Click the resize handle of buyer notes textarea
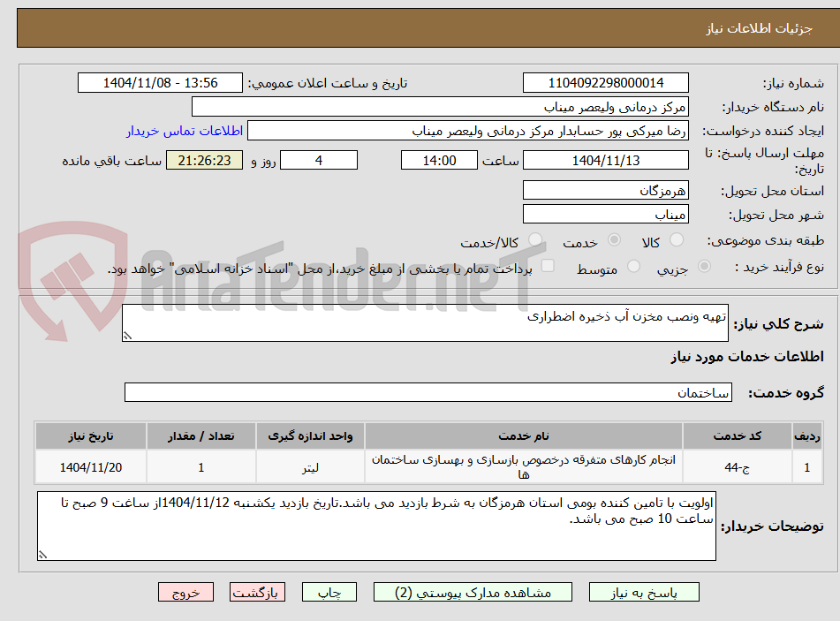 (x=43, y=555)
